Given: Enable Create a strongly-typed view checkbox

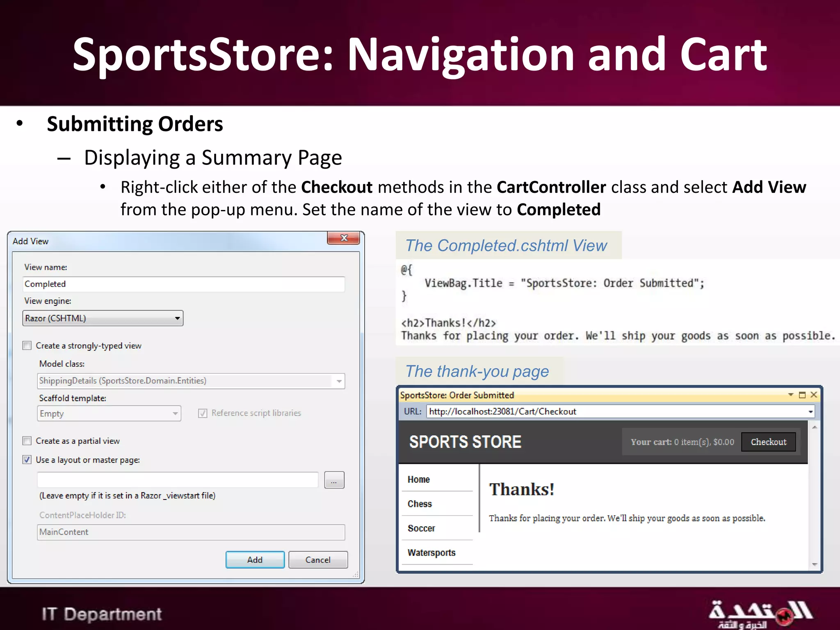Looking at the screenshot, I should coord(27,346).
